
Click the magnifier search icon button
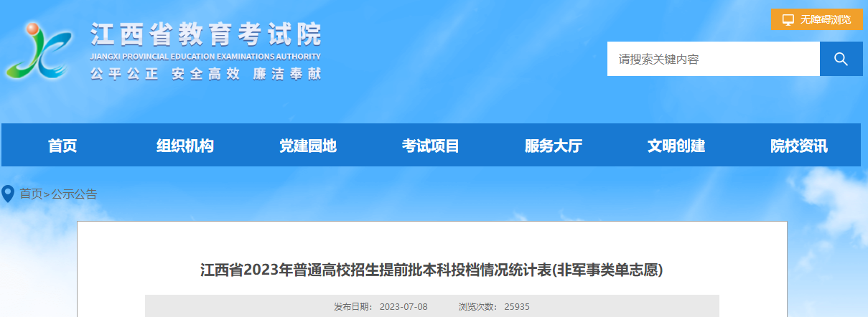[841, 59]
